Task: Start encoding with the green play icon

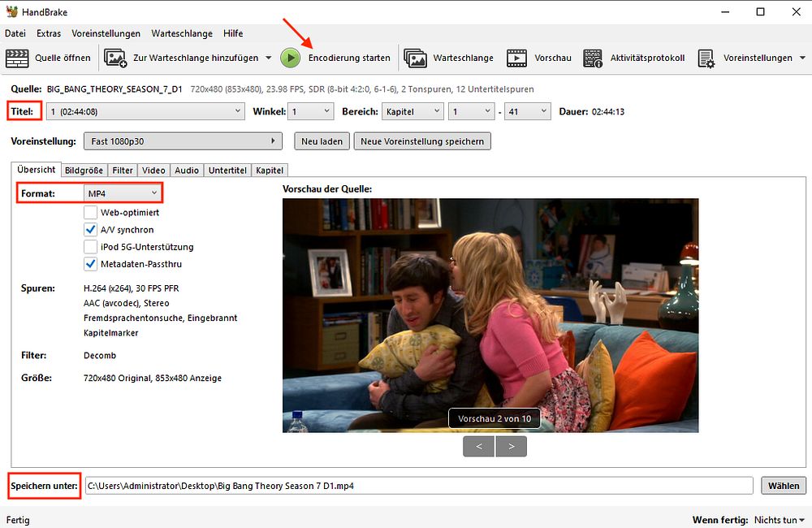Action: 291,58
